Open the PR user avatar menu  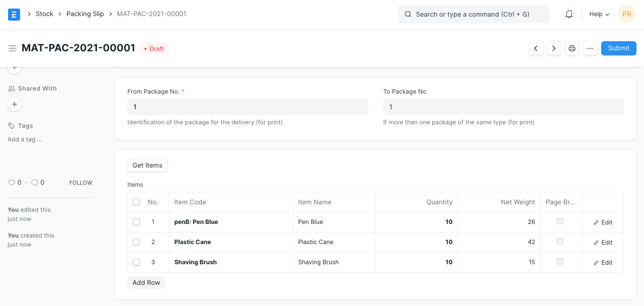626,14
